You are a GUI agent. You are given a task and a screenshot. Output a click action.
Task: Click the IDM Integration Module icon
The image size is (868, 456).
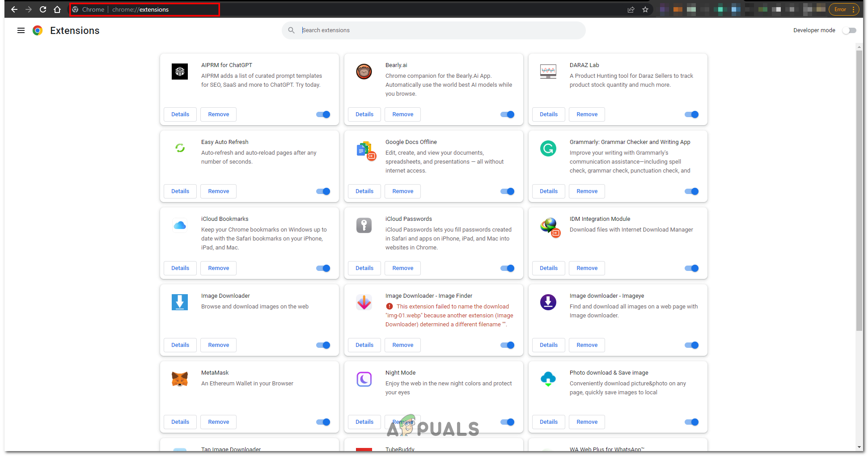548,226
